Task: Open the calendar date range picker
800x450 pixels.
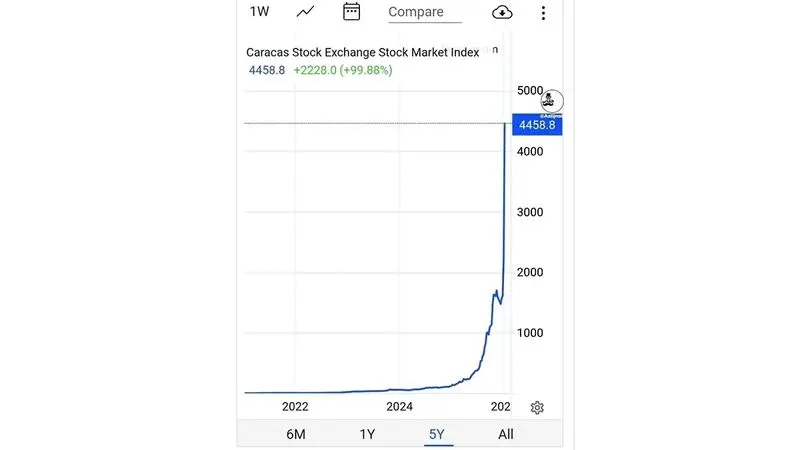Action: (x=351, y=12)
